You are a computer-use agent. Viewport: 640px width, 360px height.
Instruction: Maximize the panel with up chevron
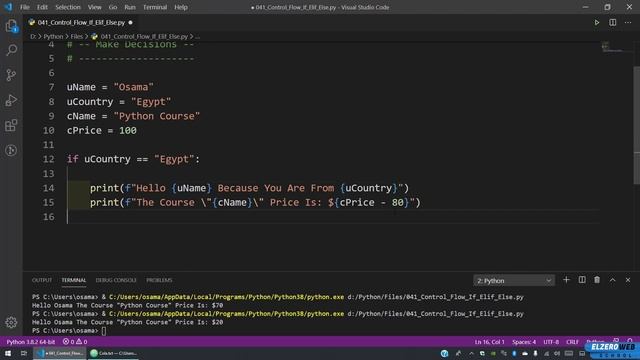click(x=613, y=280)
